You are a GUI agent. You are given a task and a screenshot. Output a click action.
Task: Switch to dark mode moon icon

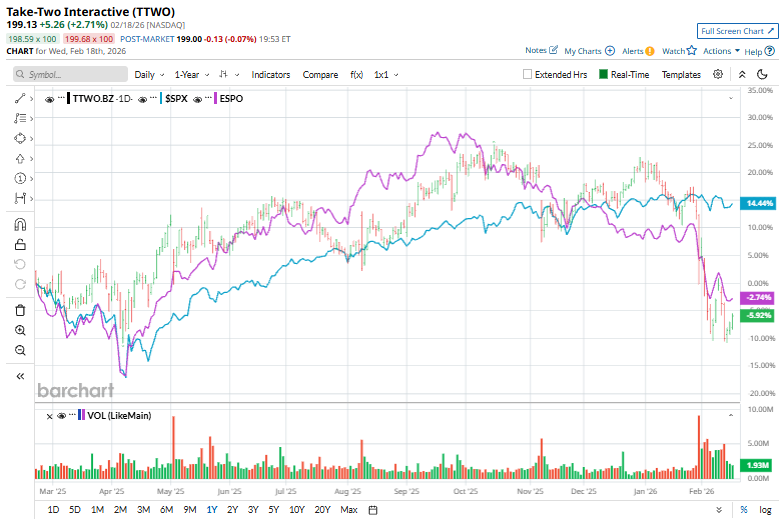tap(764, 74)
